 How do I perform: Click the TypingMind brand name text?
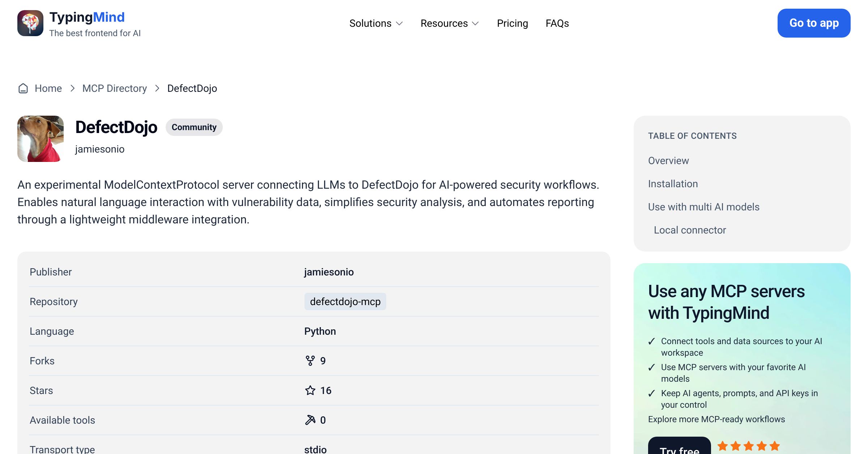click(87, 17)
